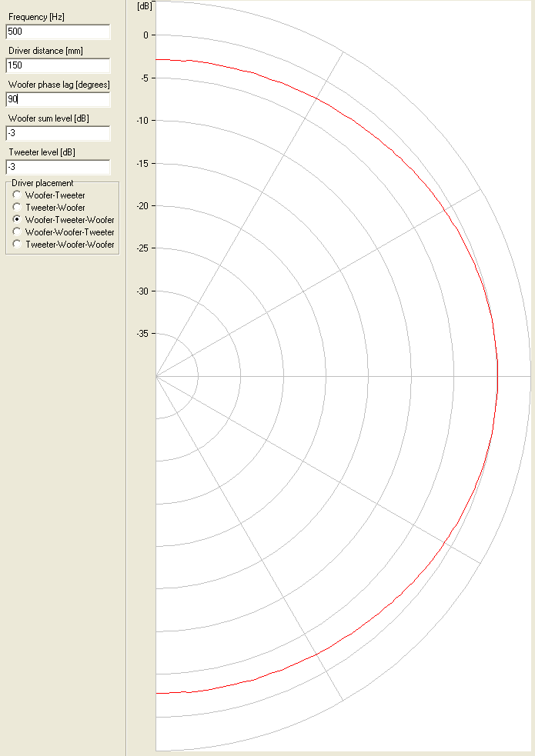Click the 'Woofer sum level [dB]' label

48,118
